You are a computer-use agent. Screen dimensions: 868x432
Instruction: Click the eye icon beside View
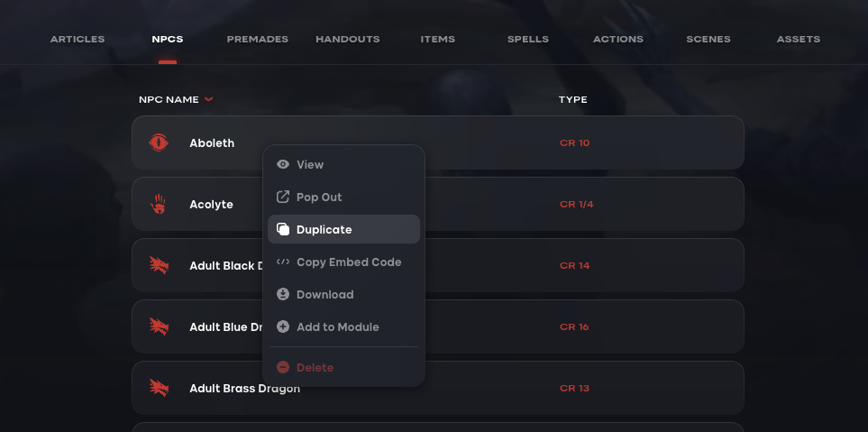pyautogui.click(x=283, y=165)
